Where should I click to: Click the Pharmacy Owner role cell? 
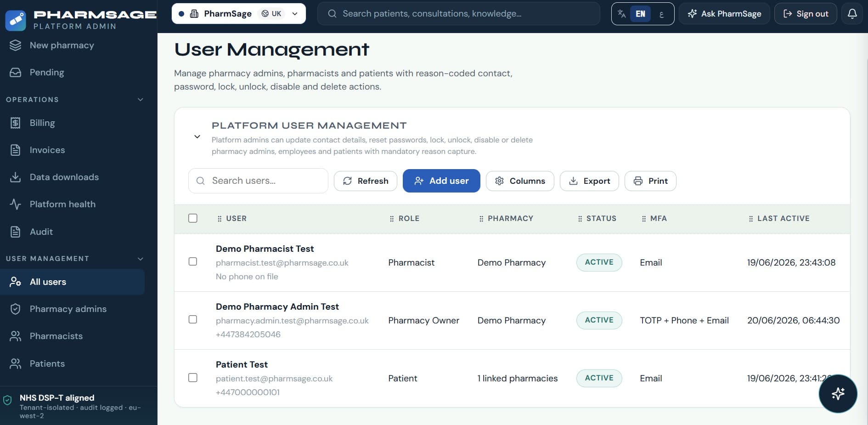pyautogui.click(x=423, y=320)
